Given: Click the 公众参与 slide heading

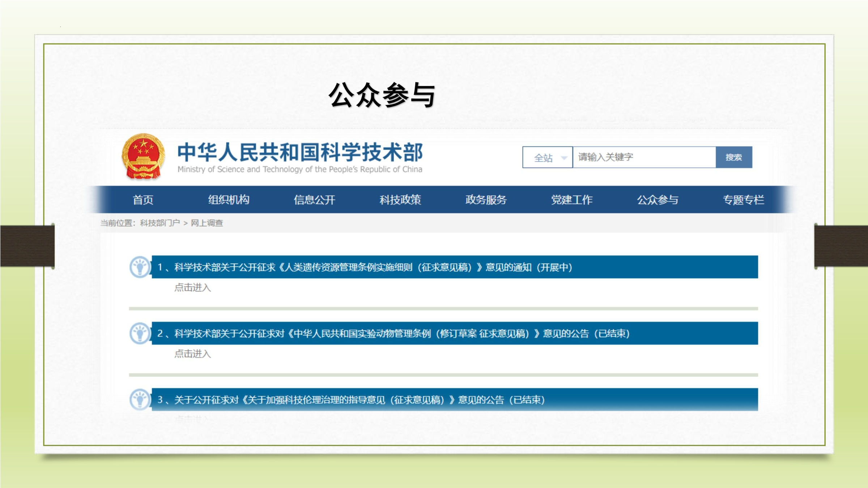Looking at the screenshot, I should 382,95.
